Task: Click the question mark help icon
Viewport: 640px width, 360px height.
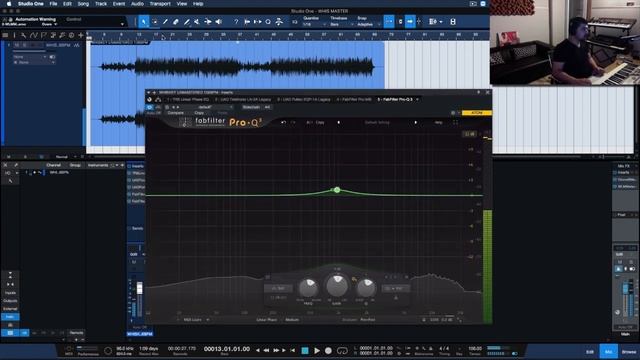Action: click(236, 22)
